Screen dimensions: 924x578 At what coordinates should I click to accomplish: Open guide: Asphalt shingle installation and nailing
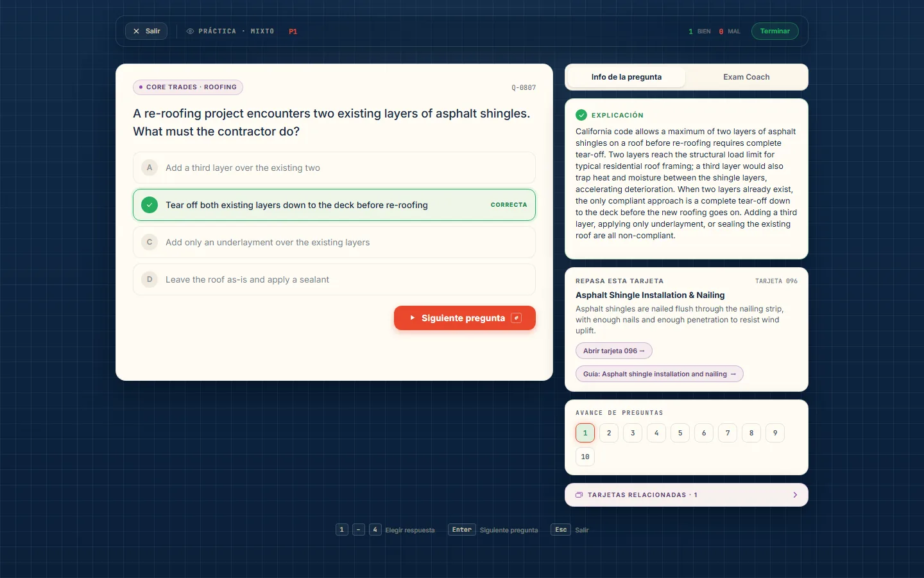click(660, 374)
